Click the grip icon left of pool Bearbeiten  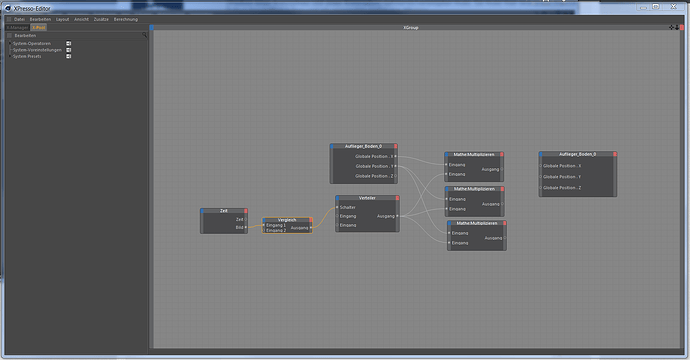(x=10, y=35)
